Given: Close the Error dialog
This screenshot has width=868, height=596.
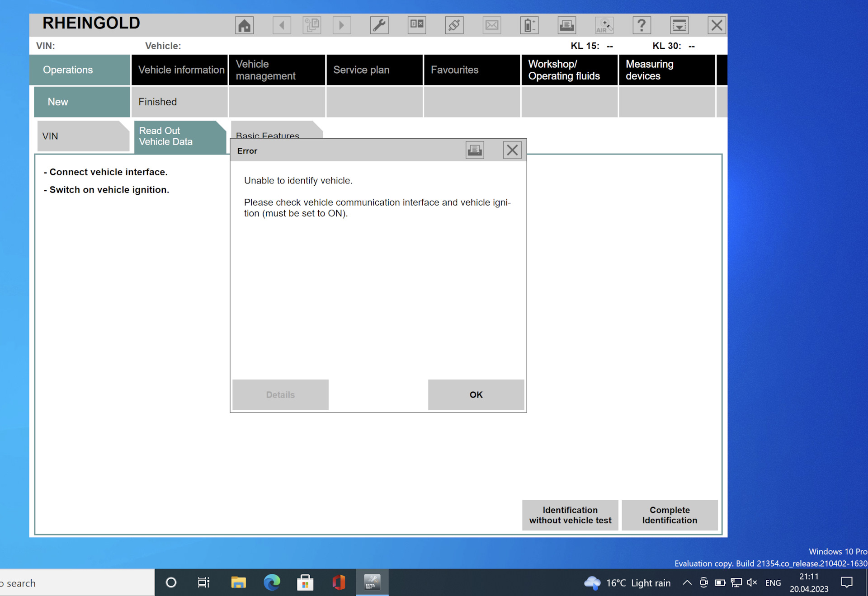Looking at the screenshot, I should tap(512, 150).
